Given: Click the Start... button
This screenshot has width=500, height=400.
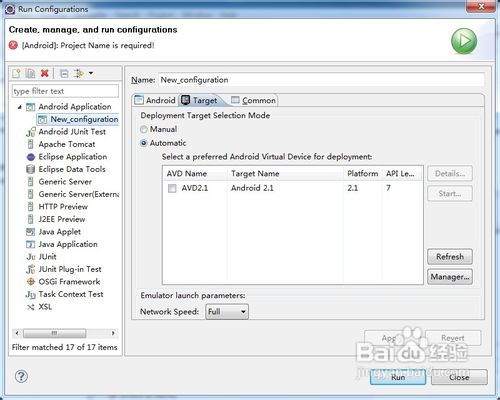Looking at the screenshot, I should (450, 194).
